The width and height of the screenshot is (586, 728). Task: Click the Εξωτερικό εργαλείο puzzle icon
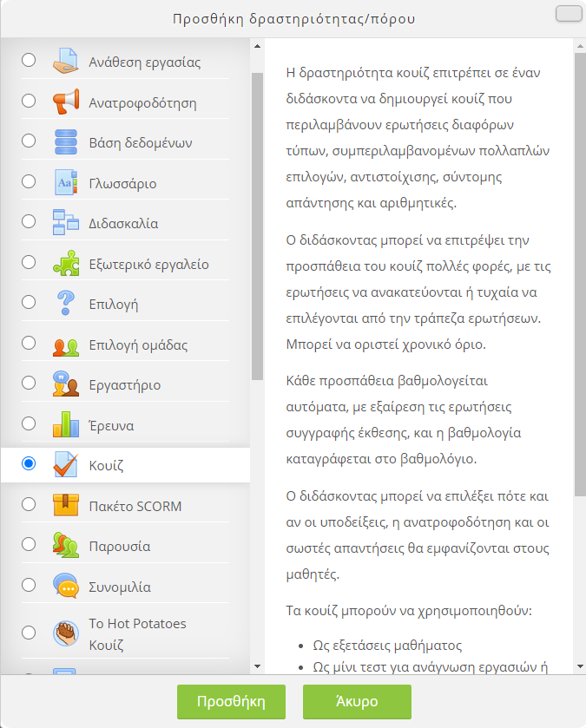point(65,263)
